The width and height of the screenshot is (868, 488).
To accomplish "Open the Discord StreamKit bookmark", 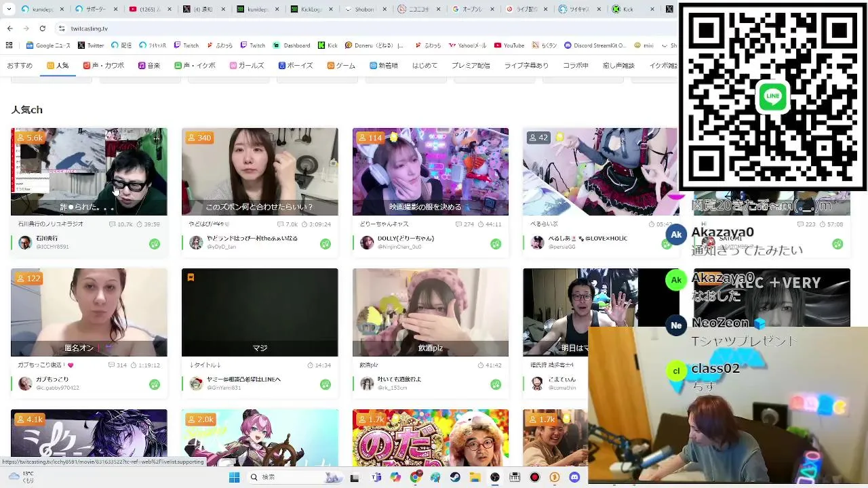I will (595, 45).
